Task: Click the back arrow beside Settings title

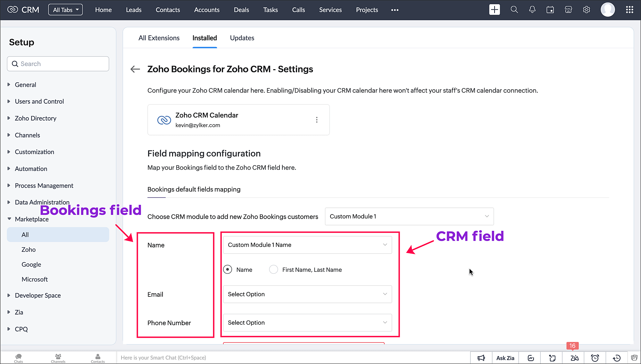Action: (x=135, y=69)
